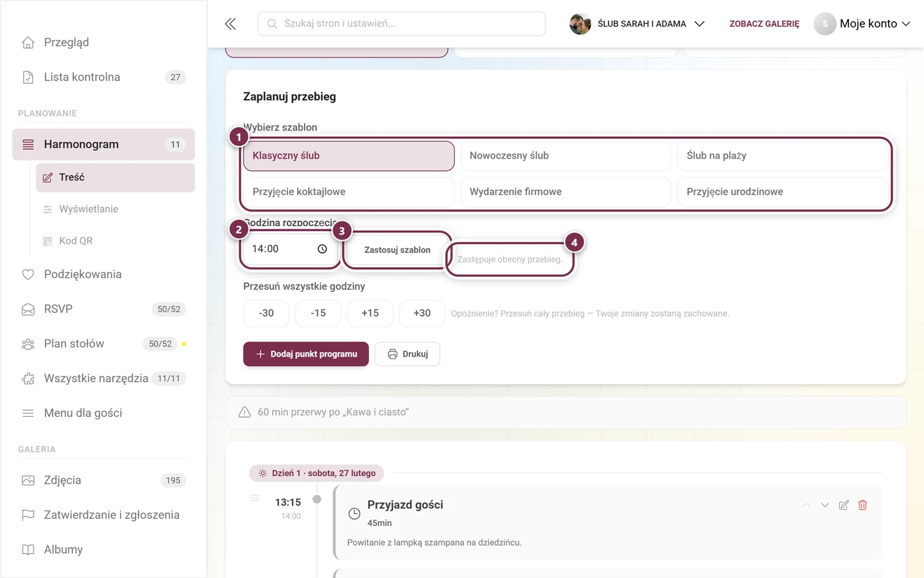Click the Zastosuj szablon button
This screenshot has height=578, width=924.
[x=397, y=250]
